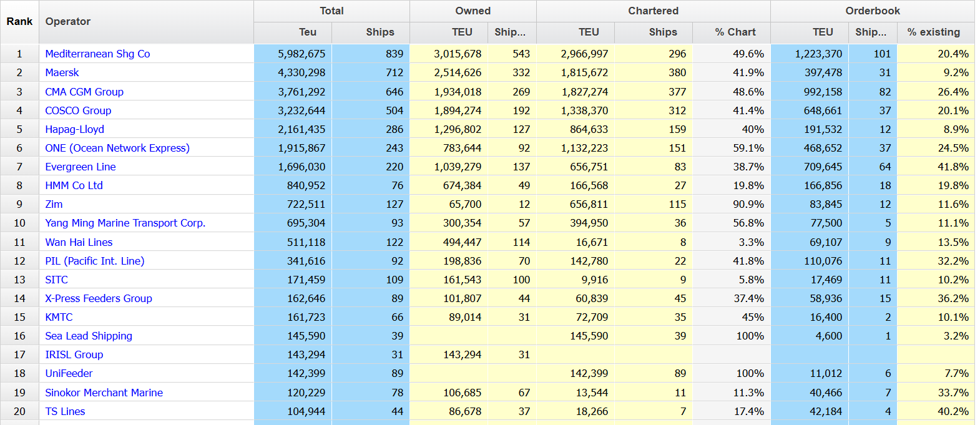This screenshot has width=980, height=425.
Task: Select the total TEU cell 143,294
Action: coord(293,354)
